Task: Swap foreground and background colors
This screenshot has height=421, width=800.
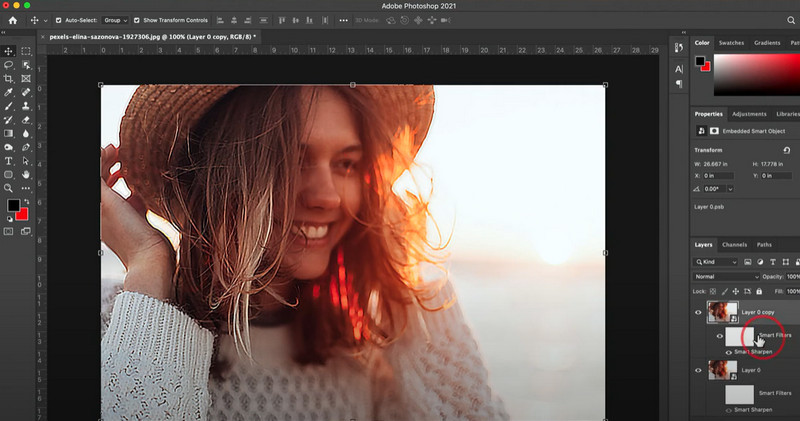Action: pos(27,202)
